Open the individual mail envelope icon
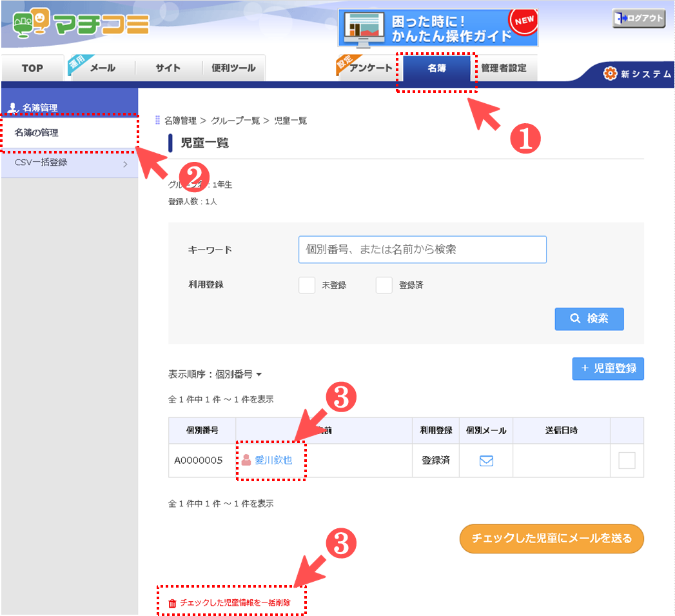The image size is (675, 616). pyautogui.click(x=486, y=461)
